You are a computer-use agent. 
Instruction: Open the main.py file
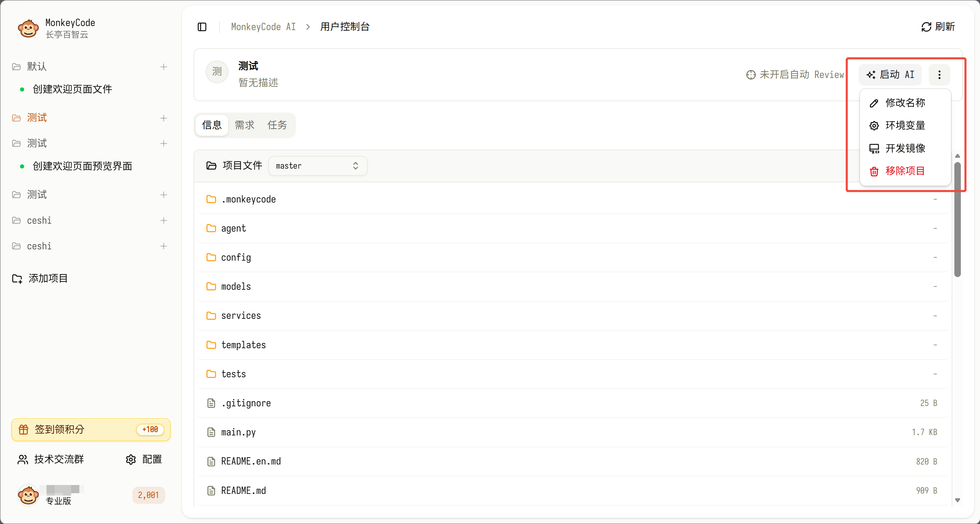[x=238, y=432]
